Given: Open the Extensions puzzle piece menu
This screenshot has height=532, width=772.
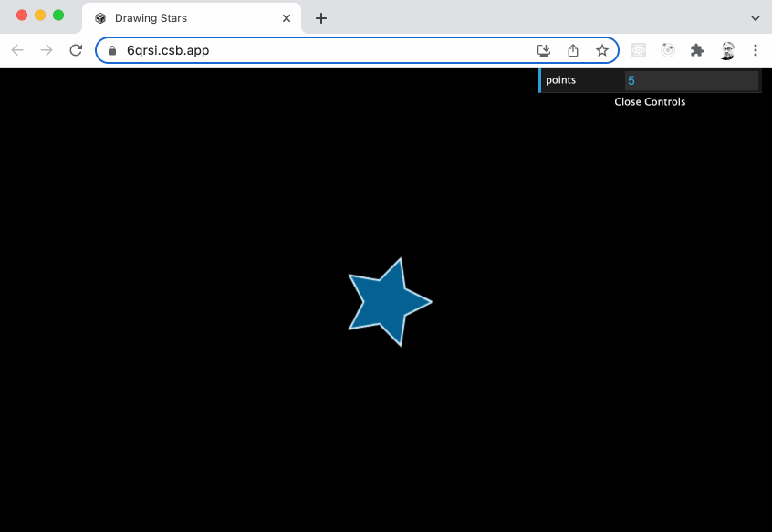Looking at the screenshot, I should 697,50.
